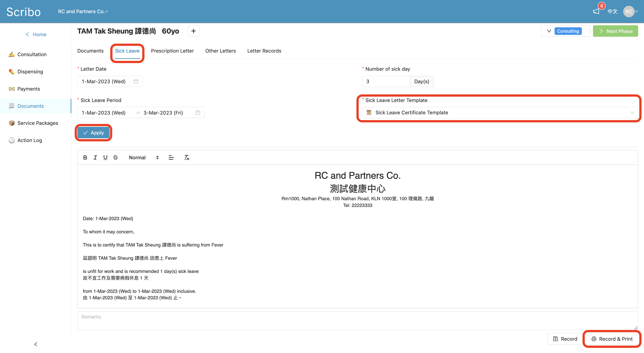Screen dimensions: 644x353
Task: Open the RC and Partners Co. clinic dropdown
Action: coord(83,11)
